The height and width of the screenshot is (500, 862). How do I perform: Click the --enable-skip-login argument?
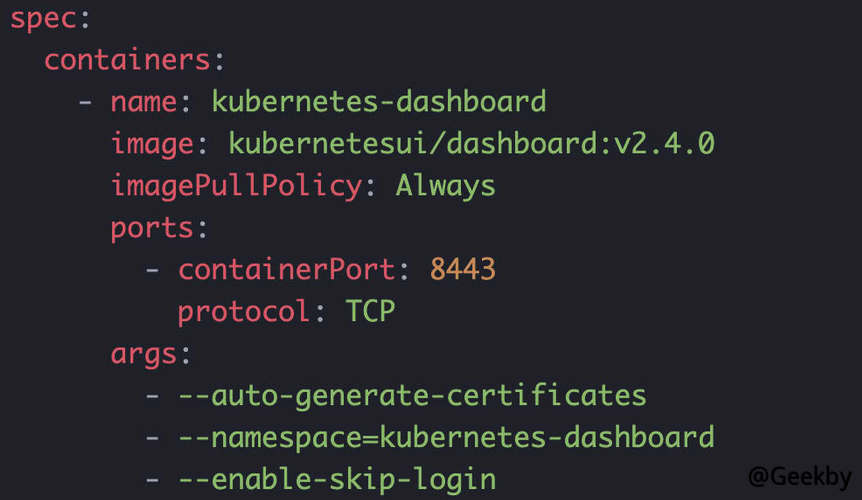point(337,480)
